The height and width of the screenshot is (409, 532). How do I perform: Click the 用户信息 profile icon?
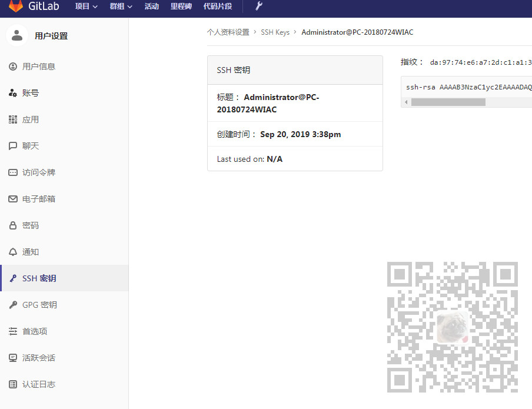click(13, 66)
